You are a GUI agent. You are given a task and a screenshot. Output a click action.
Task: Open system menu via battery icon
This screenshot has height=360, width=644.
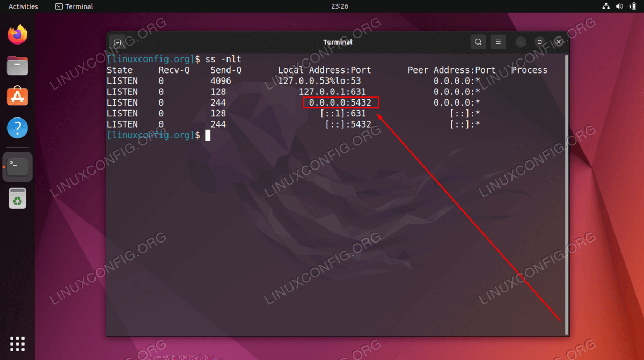tap(633, 6)
